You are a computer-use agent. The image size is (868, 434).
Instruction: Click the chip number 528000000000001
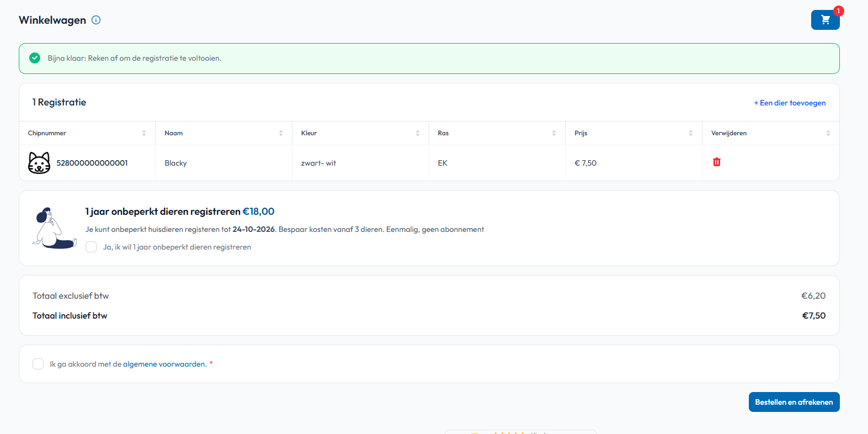point(92,163)
